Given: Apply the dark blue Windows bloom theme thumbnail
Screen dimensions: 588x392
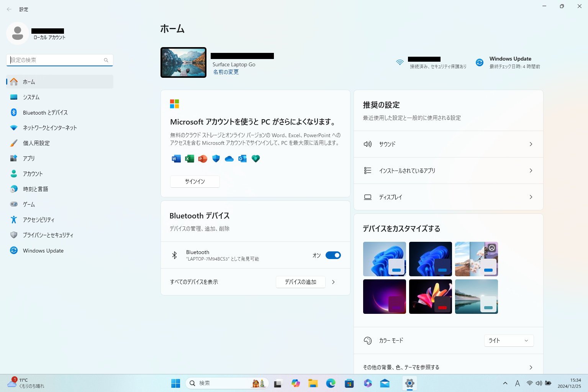Looking at the screenshot, I should tap(430, 259).
